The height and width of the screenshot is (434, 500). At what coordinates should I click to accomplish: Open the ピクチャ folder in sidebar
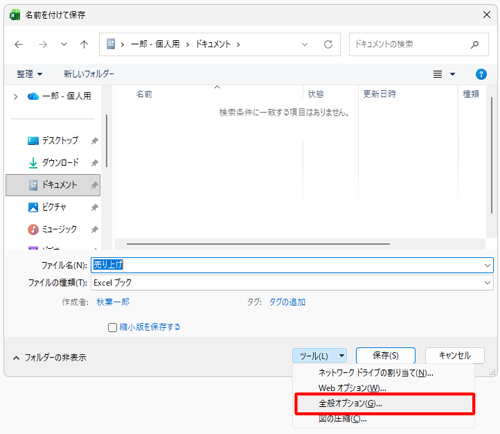click(53, 207)
